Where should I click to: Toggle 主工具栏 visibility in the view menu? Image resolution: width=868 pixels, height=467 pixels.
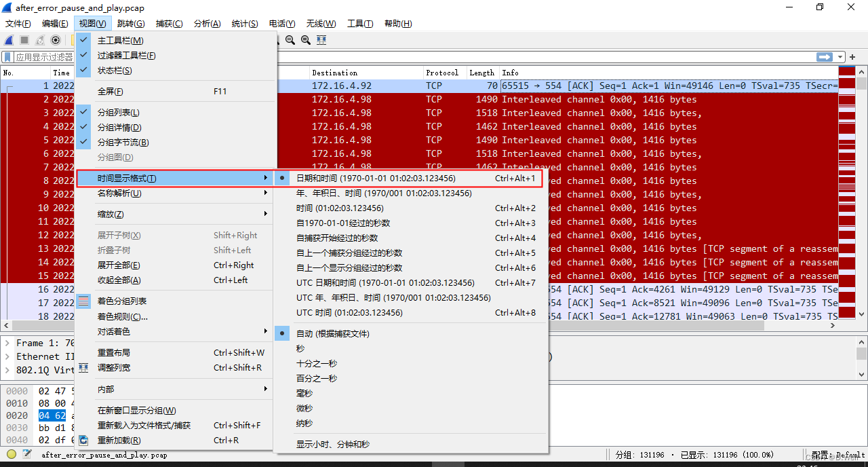click(127, 40)
